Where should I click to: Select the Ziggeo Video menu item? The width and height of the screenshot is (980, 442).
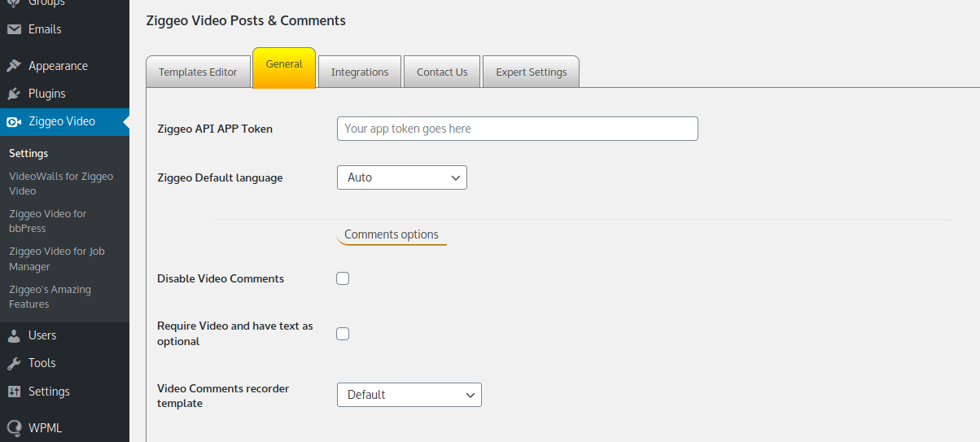click(64, 122)
